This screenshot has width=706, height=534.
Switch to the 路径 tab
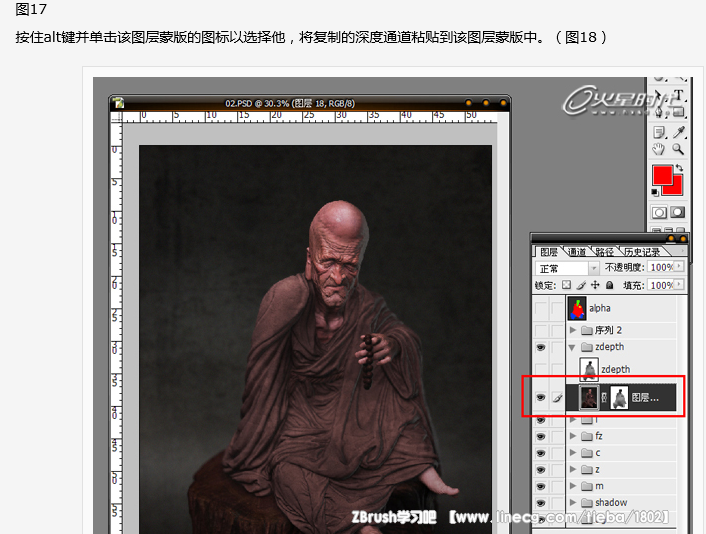(x=604, y=252)
